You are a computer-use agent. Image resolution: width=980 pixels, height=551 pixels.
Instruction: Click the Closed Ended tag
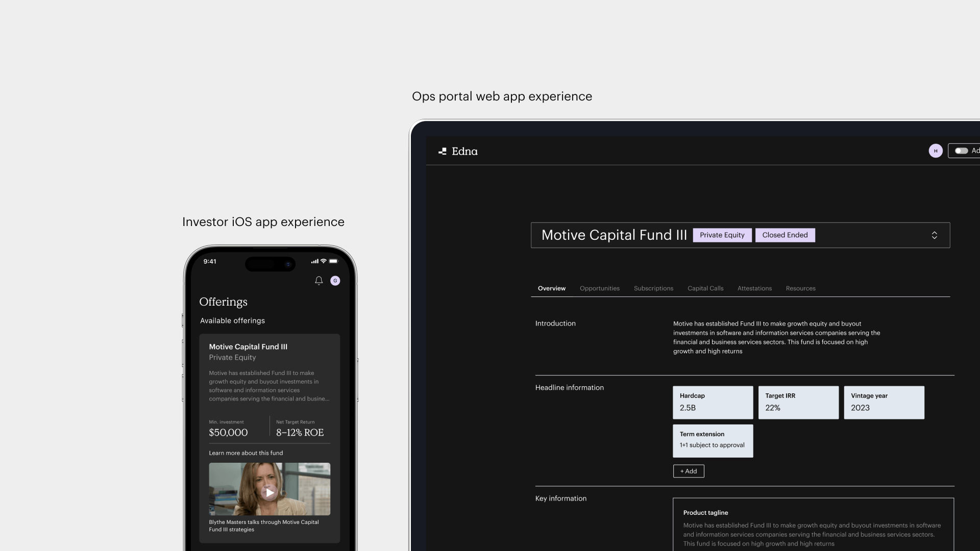click(x=785, y=235)
